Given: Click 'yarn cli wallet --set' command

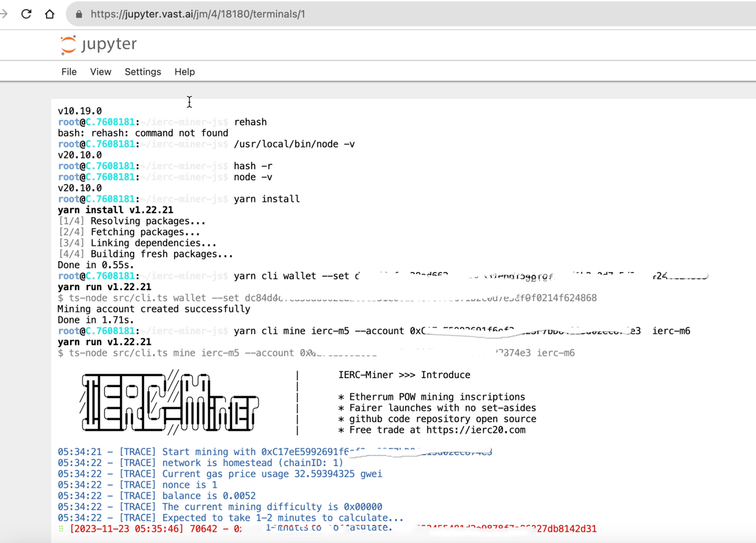Looking at the screenshot, I should click(292, 276).
